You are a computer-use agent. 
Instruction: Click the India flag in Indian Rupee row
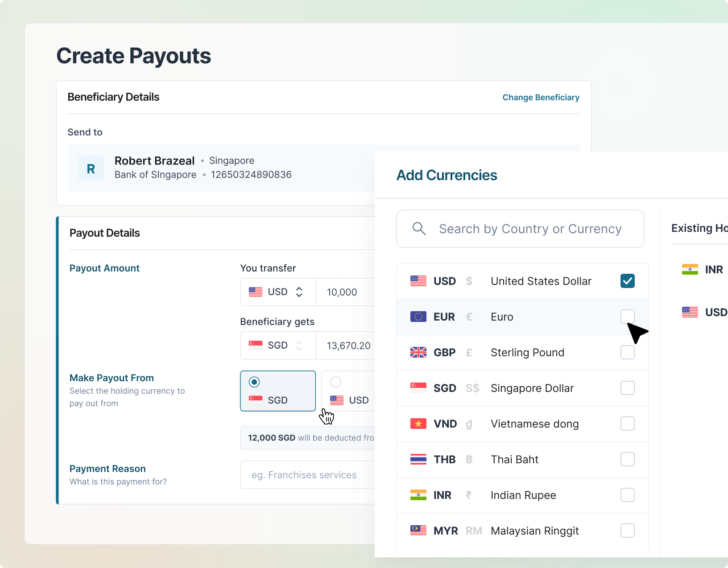click(418, 495)
